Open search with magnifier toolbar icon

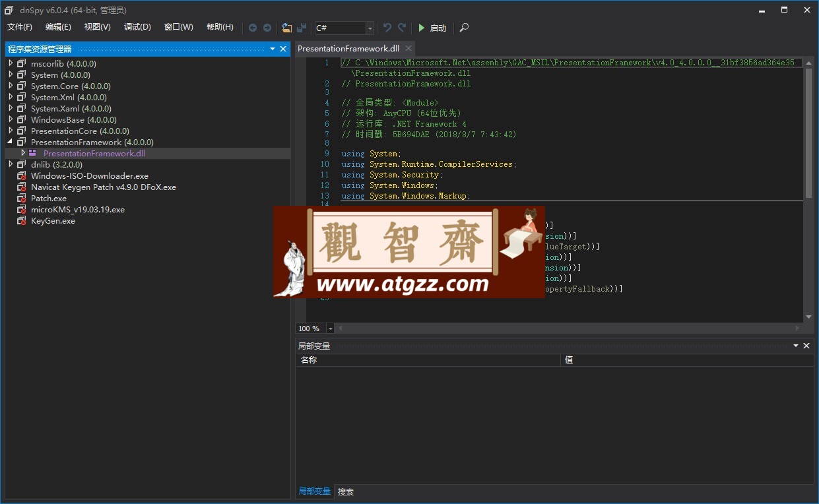click(x=464, y=28)
